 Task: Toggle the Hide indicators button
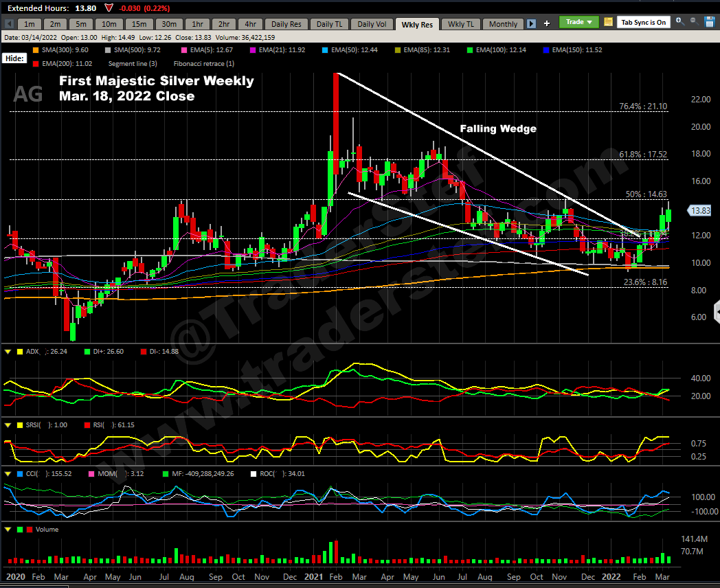coord(15,59)
